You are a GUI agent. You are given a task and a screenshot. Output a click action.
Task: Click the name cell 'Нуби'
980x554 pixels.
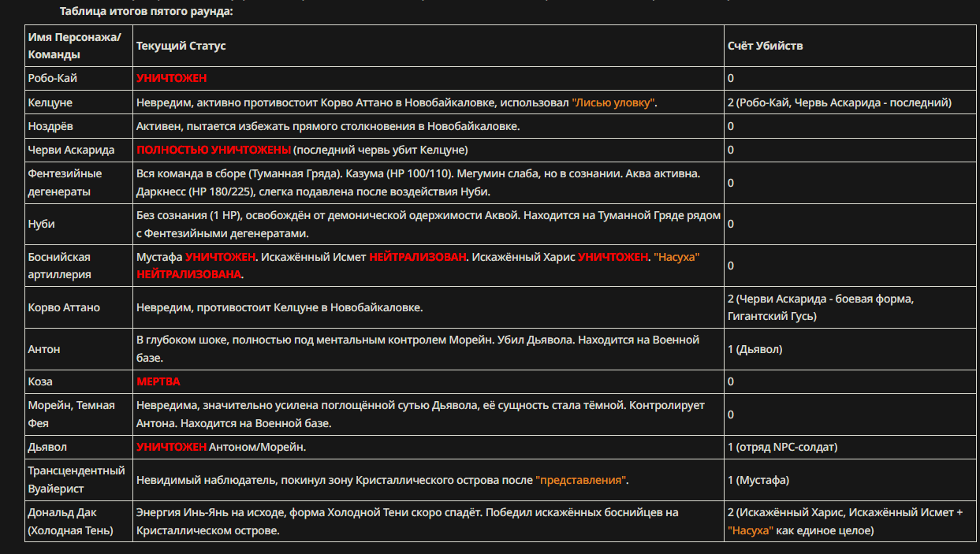pos(79,224)
